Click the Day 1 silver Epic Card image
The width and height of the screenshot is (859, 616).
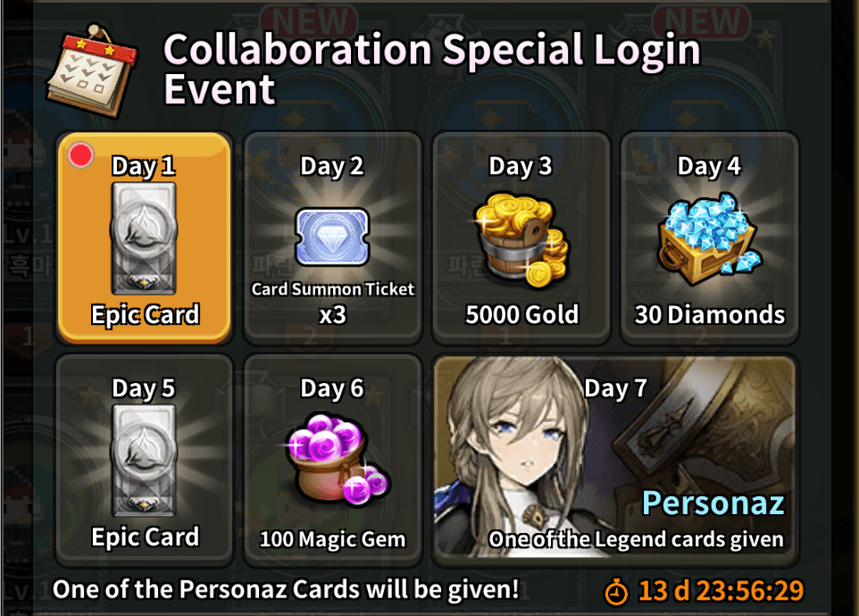144,238
